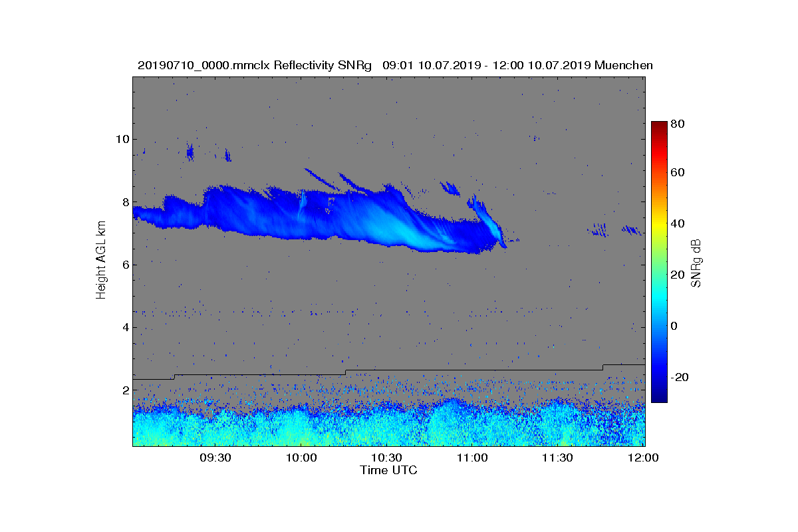Click the dark blue bottom of colorbar
Viewport: 798px width, 532px height.
point(659,396)
